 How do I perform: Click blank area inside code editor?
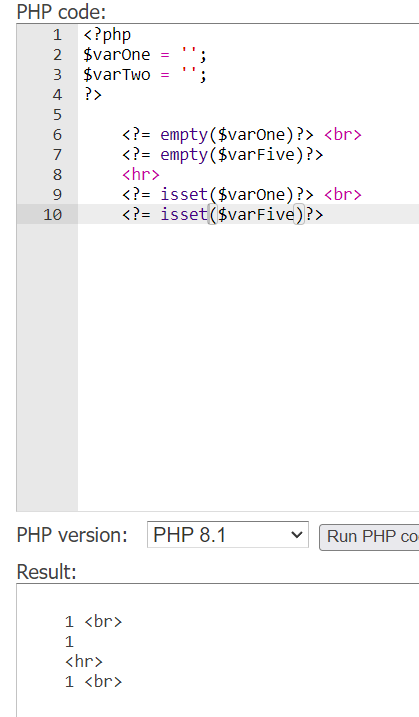click(247, 366)
